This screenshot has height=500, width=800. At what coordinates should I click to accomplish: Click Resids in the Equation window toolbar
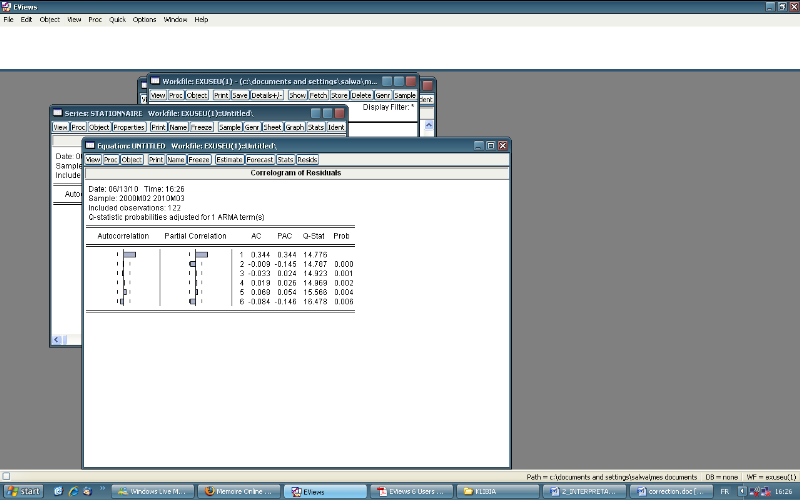click(308, 159)
